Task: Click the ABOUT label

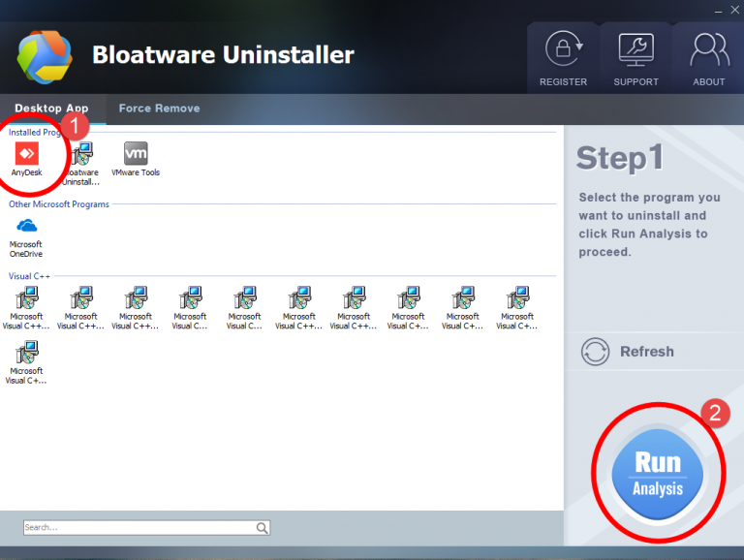Action: pos(709,81)
